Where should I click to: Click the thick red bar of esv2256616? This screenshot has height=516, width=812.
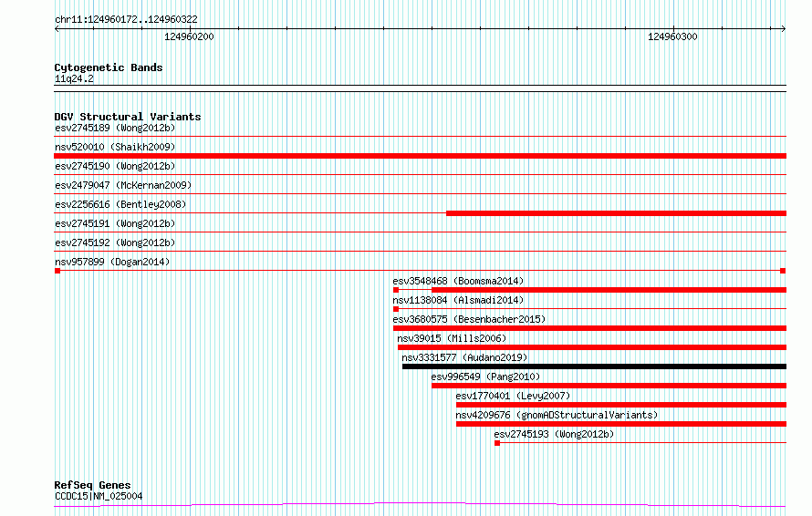(616, 213)
